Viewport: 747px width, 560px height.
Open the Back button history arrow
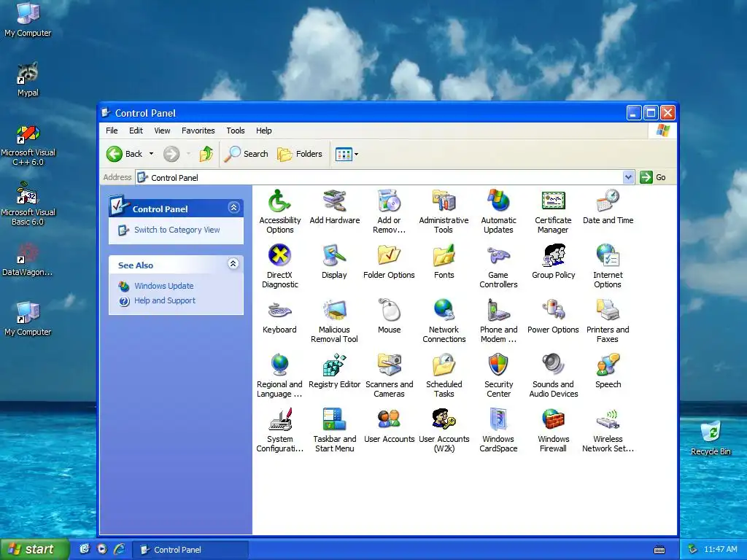pos(151,154)
